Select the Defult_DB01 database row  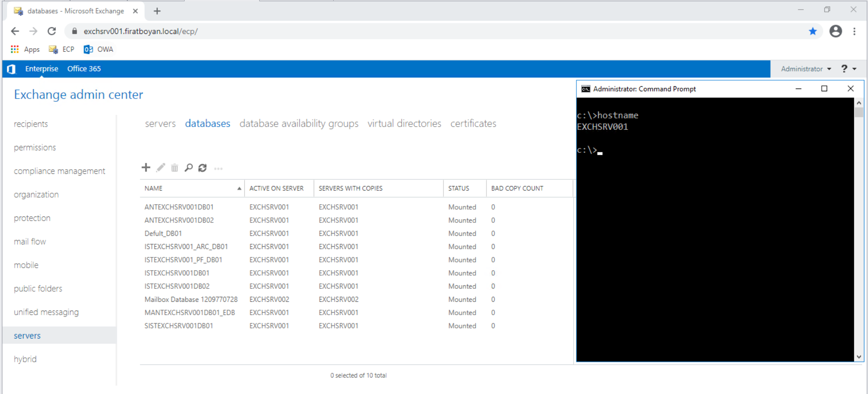click(357, 233)
